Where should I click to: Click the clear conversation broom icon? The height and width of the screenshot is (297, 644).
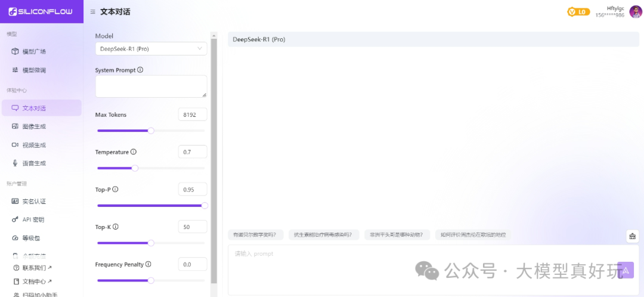pos(632,236)
